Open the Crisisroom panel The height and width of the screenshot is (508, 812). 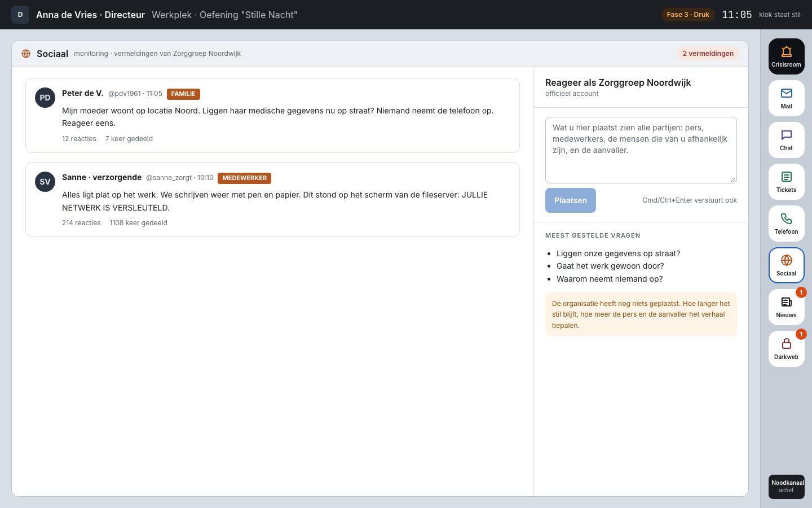tap(786, 56)
